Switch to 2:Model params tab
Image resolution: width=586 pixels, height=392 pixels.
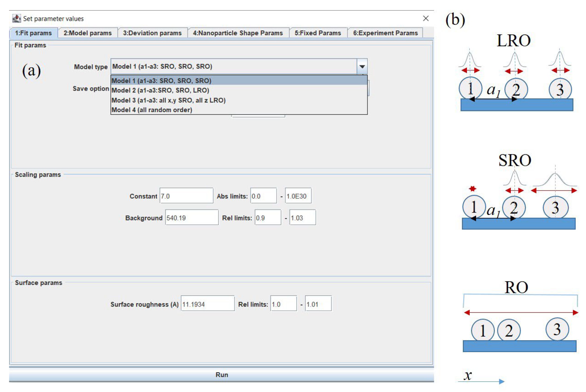[87, 33]
